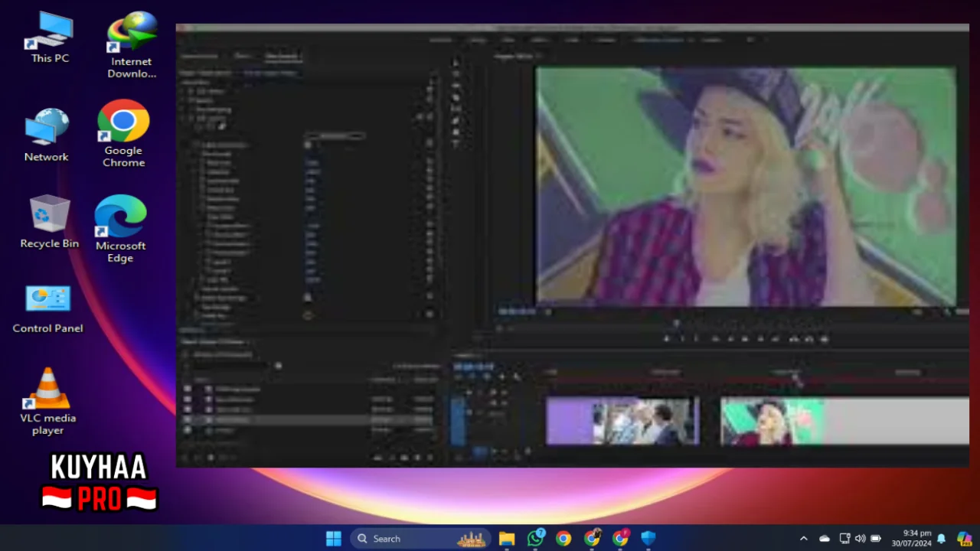Click the taskbar Search box

(x=420, y=539)
